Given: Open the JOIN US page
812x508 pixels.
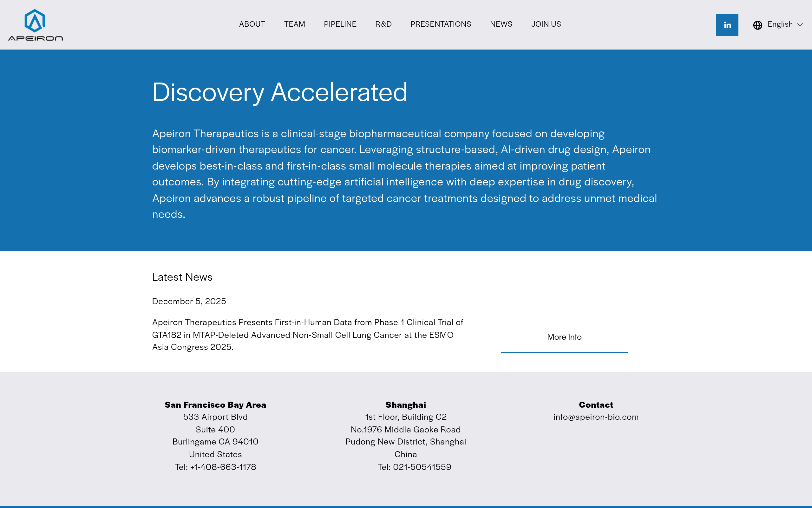Looking at the screenshot, I should pos(546,24).
